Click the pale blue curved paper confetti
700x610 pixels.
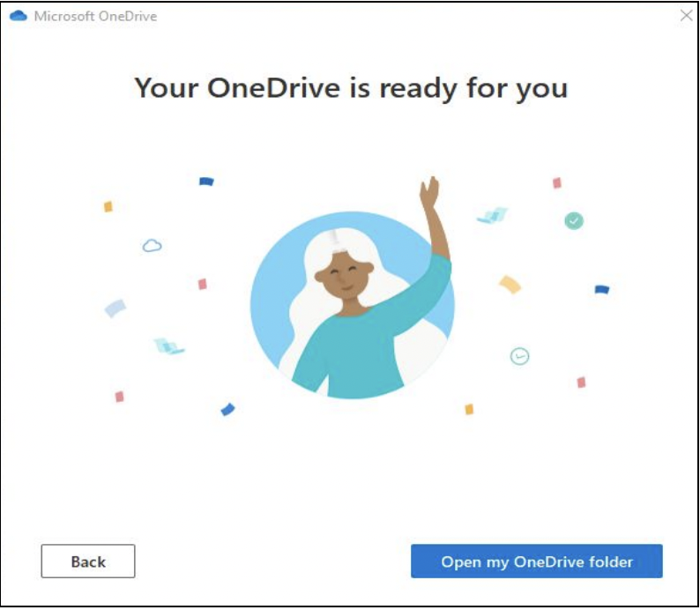click(x=115, y=308)
